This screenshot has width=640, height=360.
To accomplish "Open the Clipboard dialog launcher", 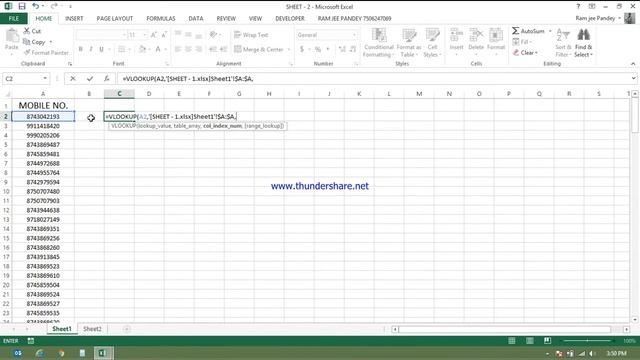I will [70, 64].
